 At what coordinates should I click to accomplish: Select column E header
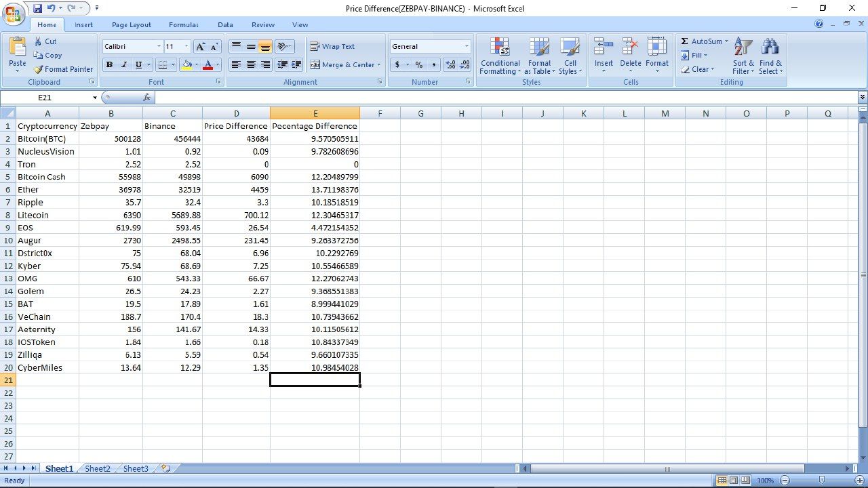pyautogui.click(x=315, y=113)
